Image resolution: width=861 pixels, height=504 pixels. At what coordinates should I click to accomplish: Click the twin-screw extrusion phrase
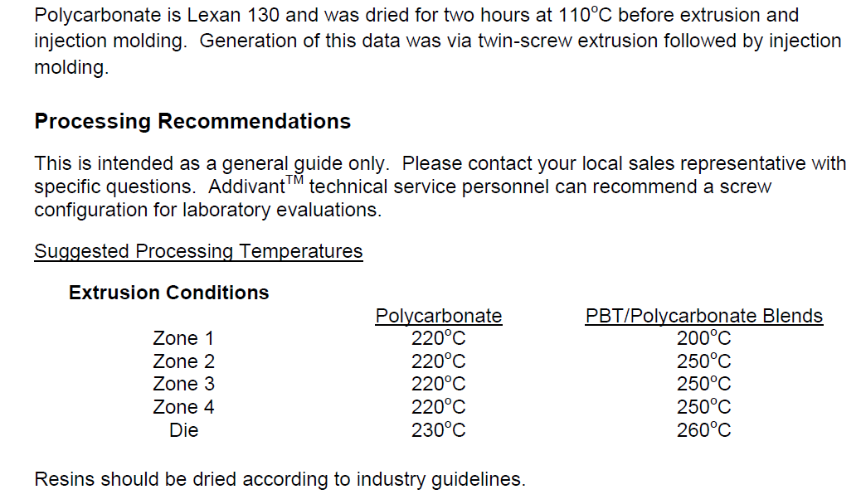pos(552,41)
